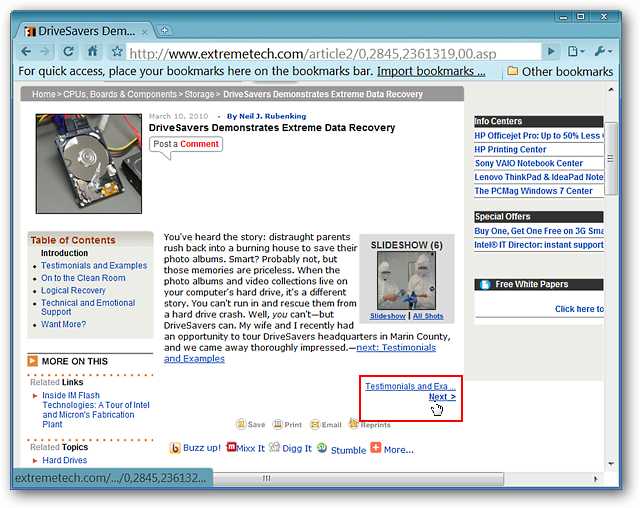Follow next: Testimonials and Examples inline link
Screen dimensions: 640x508
(x=396, y=348)
